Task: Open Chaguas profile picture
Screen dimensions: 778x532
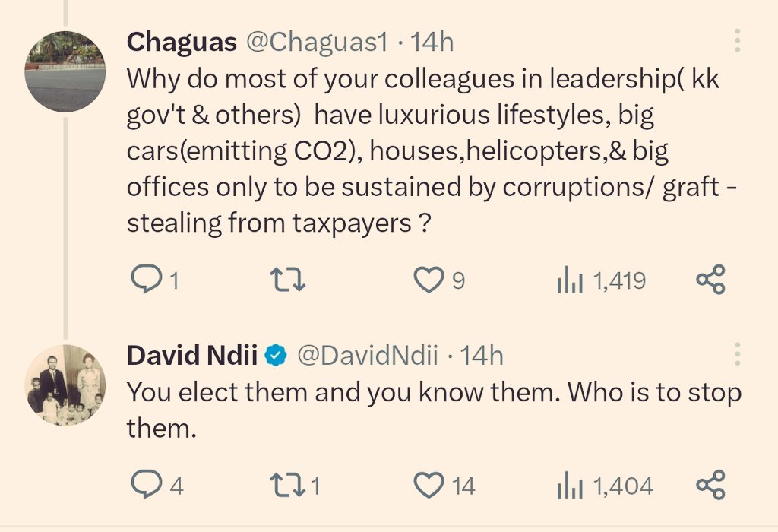Action: 65,72
